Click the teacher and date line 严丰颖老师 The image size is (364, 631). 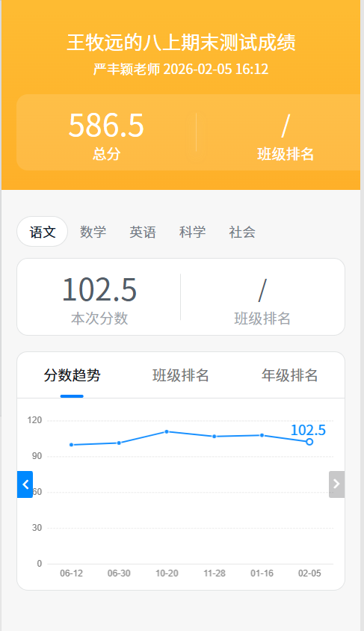[x=181, y=70]
